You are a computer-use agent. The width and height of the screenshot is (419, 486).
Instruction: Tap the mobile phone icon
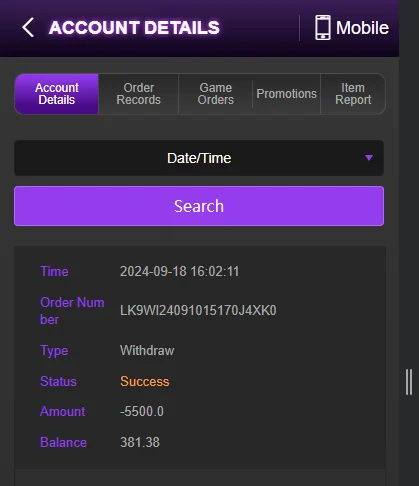point(323,27)
